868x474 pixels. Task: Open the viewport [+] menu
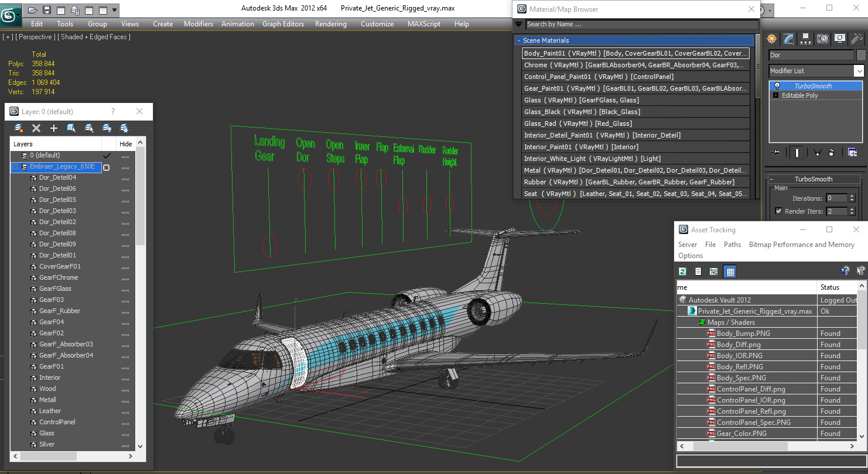tap(8, 37)
